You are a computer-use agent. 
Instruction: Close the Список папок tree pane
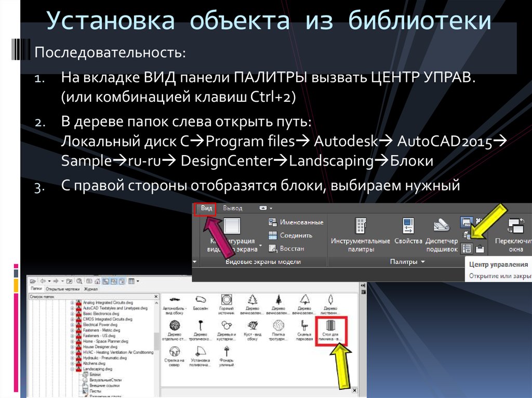point(156,297)
